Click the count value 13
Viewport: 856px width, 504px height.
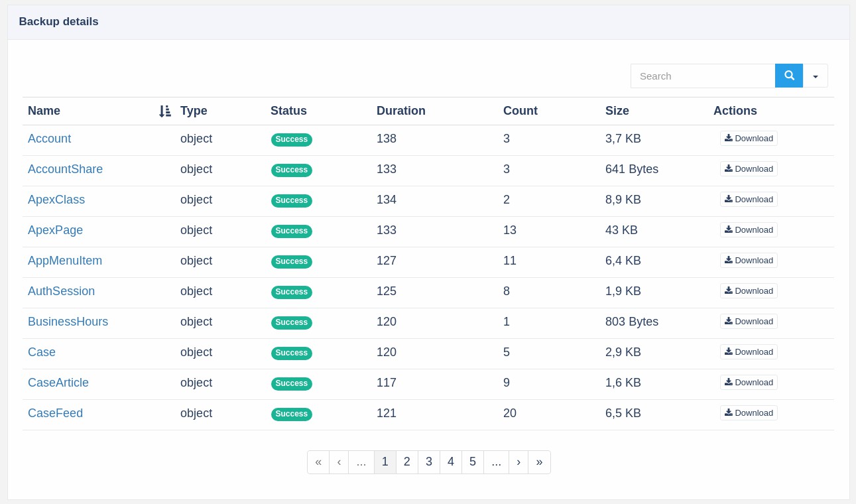coord(510,230)
